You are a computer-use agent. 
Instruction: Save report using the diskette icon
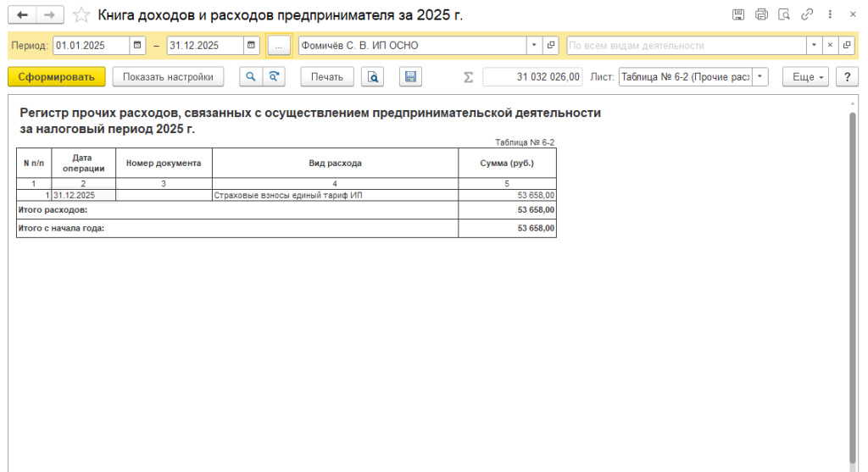(410, 77)
